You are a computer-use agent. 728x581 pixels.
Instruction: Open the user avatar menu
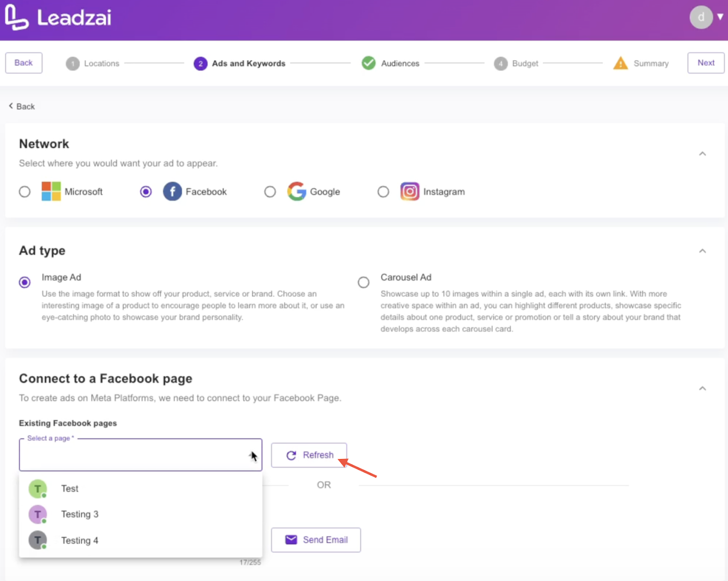tap(701, 17)
